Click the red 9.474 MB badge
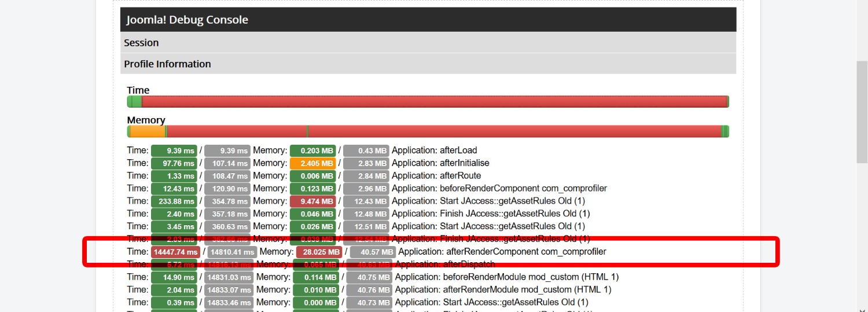The height and width of the screenshot is (312, 868). point(313,201)
